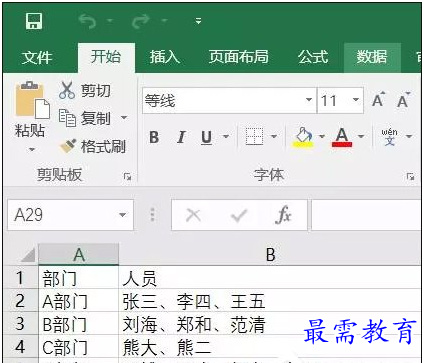Open the phonetic guide dropdown arrow
Image resolution: width=425 pixels, height=363 pixels.
coord(409,136)
